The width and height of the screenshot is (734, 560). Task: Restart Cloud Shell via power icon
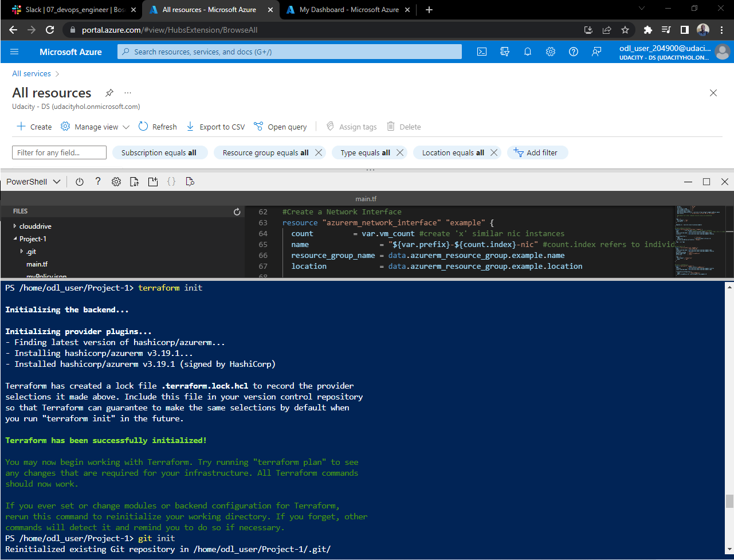(x=80, y=181)
